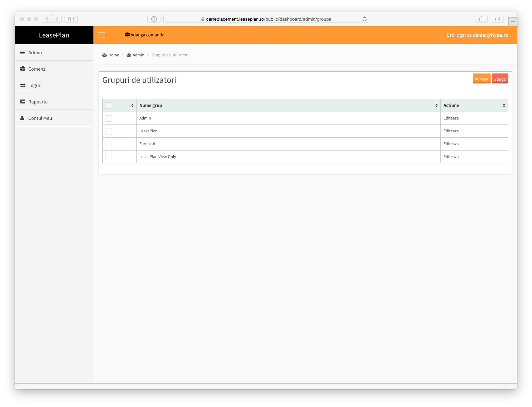
Task: Sort the Nume grup column
Action: 436,106
